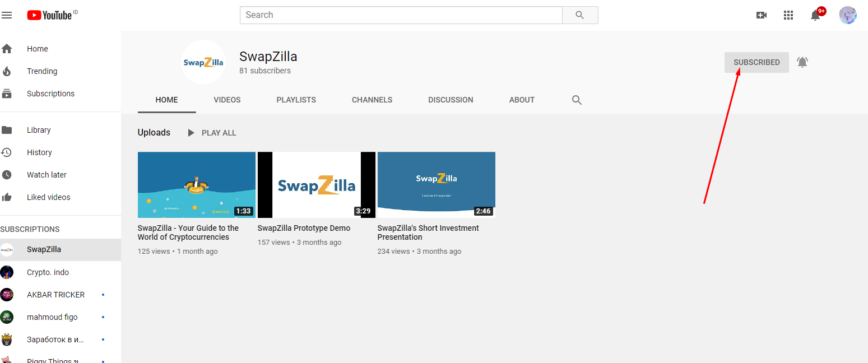Click the Home sidebar icon
The image size is (868, 363).
(7, 49)
